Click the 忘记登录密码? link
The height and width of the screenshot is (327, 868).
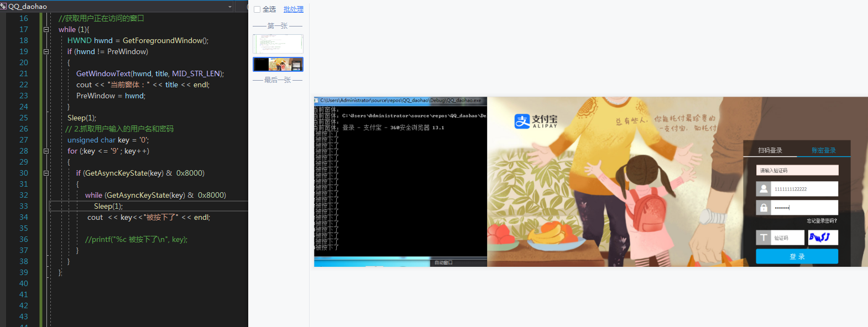[822, 221]
